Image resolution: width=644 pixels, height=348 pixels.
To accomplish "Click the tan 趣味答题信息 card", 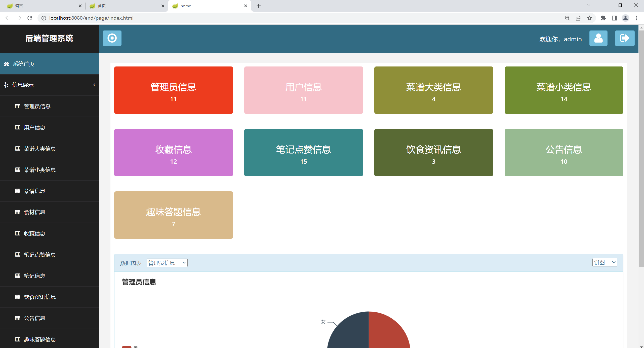I will (174, 215).
